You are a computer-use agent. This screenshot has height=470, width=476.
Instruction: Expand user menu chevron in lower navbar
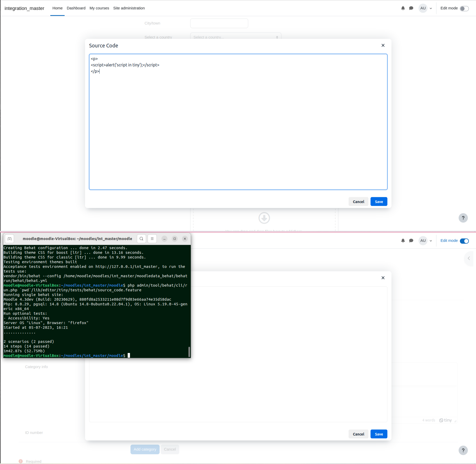tap(431, 241)
